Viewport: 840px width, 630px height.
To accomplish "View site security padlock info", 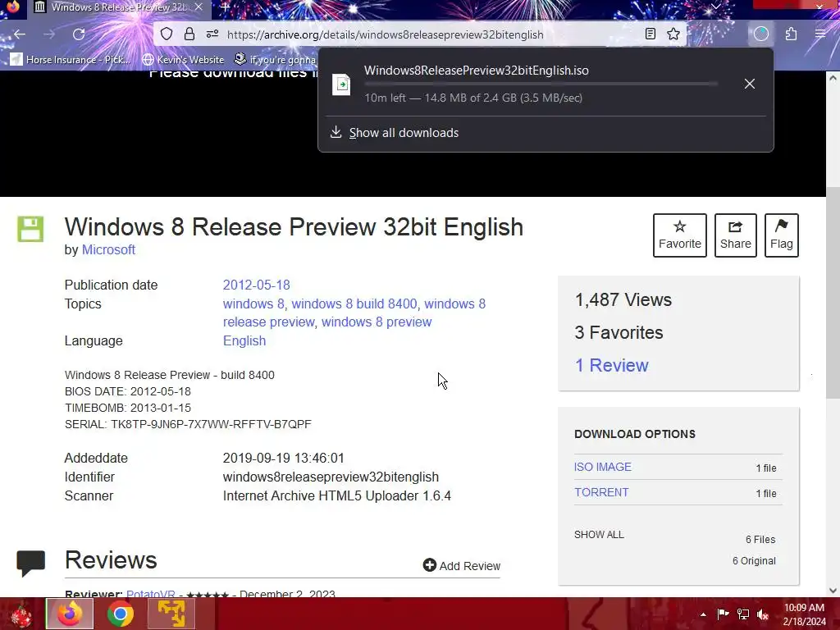I will coord(189,34).
